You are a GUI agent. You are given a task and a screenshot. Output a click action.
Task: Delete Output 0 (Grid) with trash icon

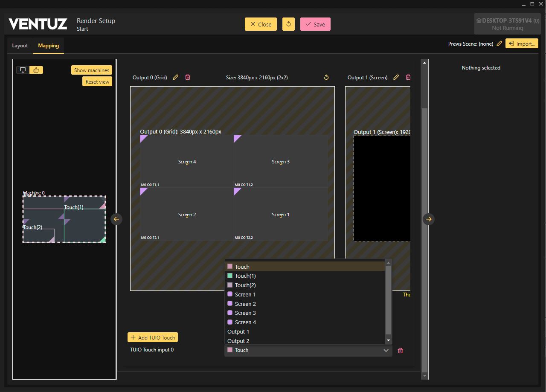point(188,77)
